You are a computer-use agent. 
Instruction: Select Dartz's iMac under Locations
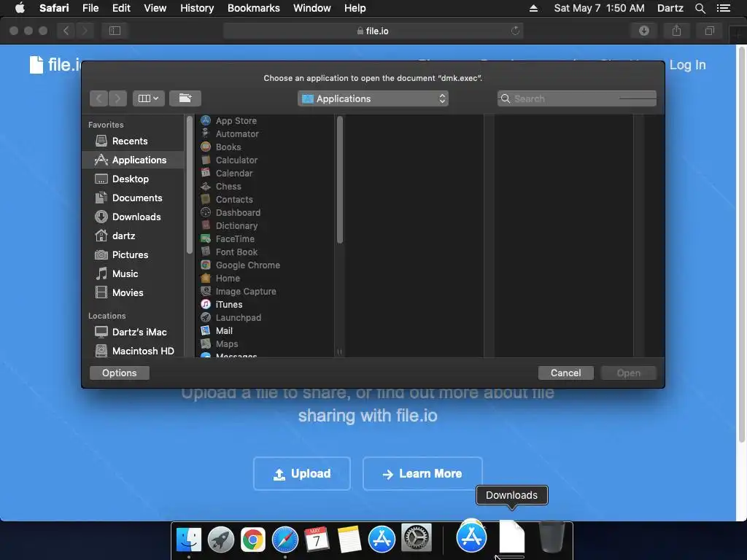[x=133, y=332]
